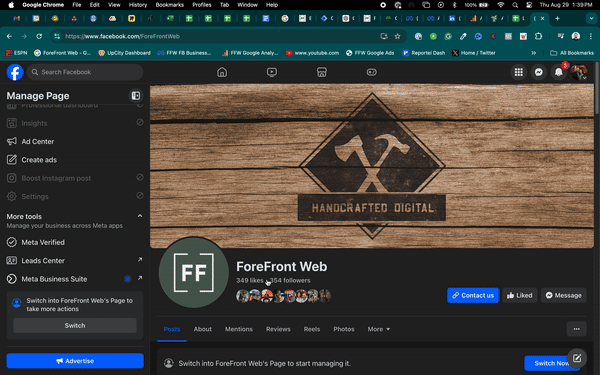Collapse the More tools section chevron
This screenshot has width=600, height=375.
point(140,216)
